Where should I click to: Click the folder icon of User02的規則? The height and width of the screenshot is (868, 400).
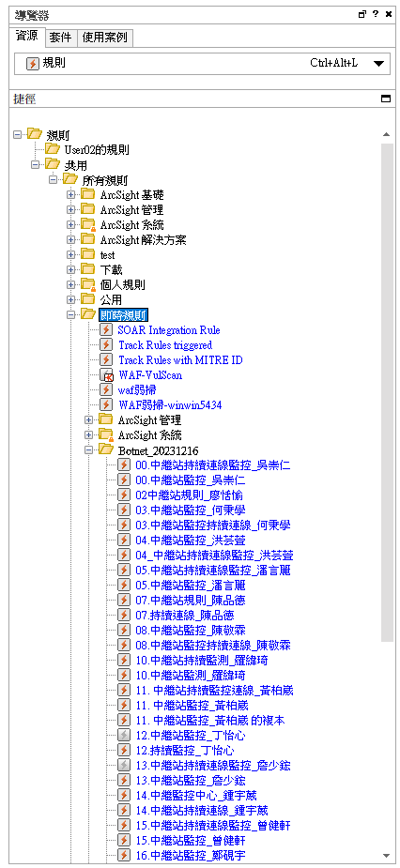point(53,149)
